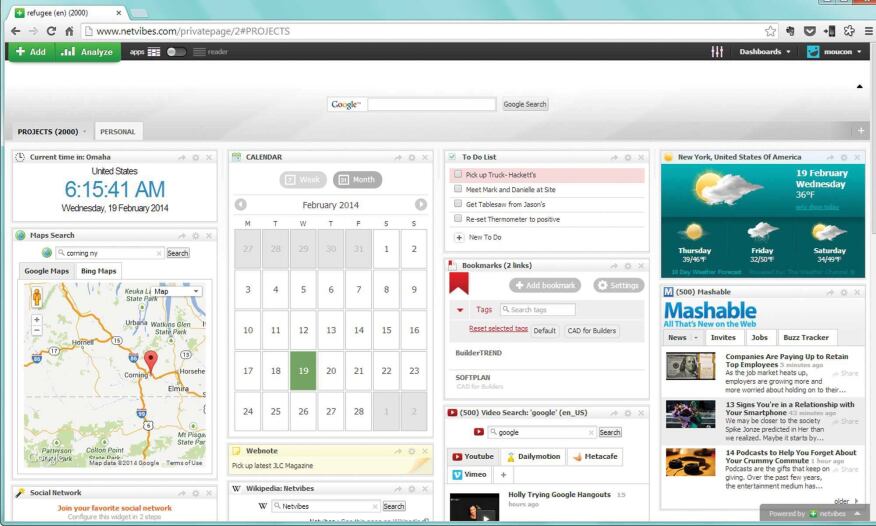Image resolution: width=876 pixels, height=526 pixels.
Task: Click the Google search input field
Action: (431, 104)
